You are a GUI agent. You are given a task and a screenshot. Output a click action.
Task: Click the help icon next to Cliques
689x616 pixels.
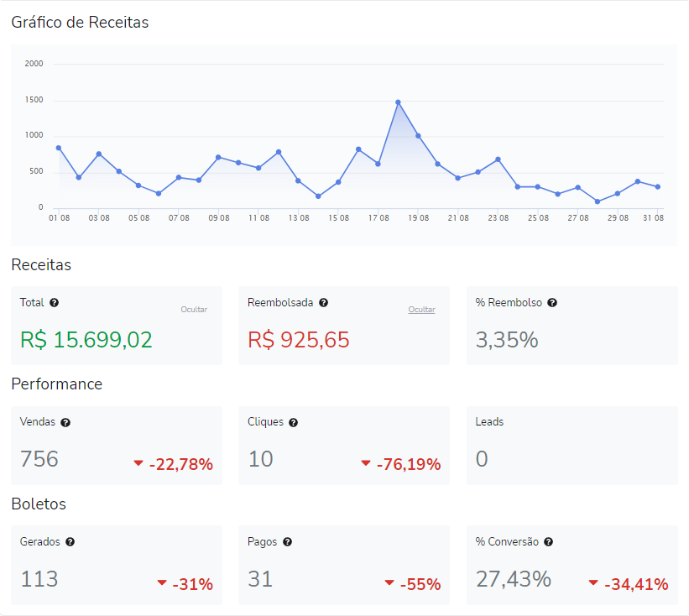point(294,423)
